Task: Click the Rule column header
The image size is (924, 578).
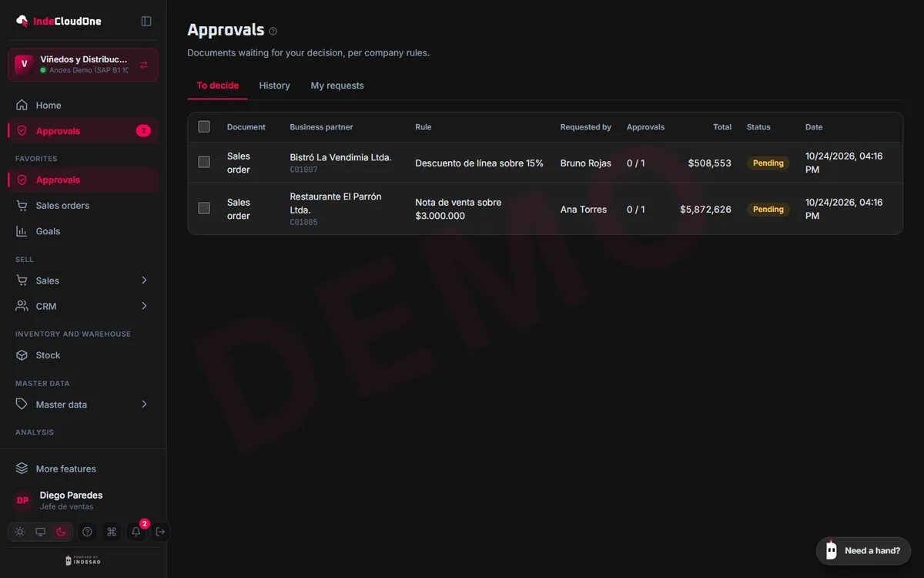Action: [423, 127]
